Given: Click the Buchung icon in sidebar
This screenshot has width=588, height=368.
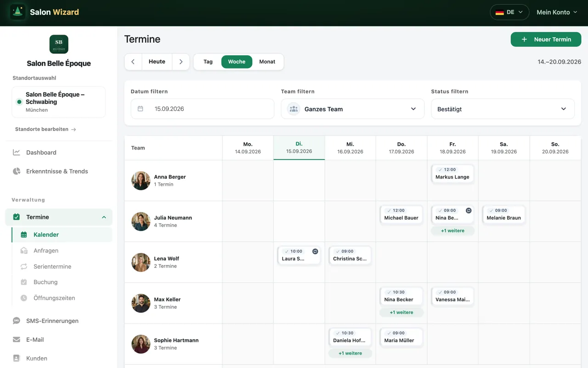Looking at the screenshot, I should click(x=24, y=282).
